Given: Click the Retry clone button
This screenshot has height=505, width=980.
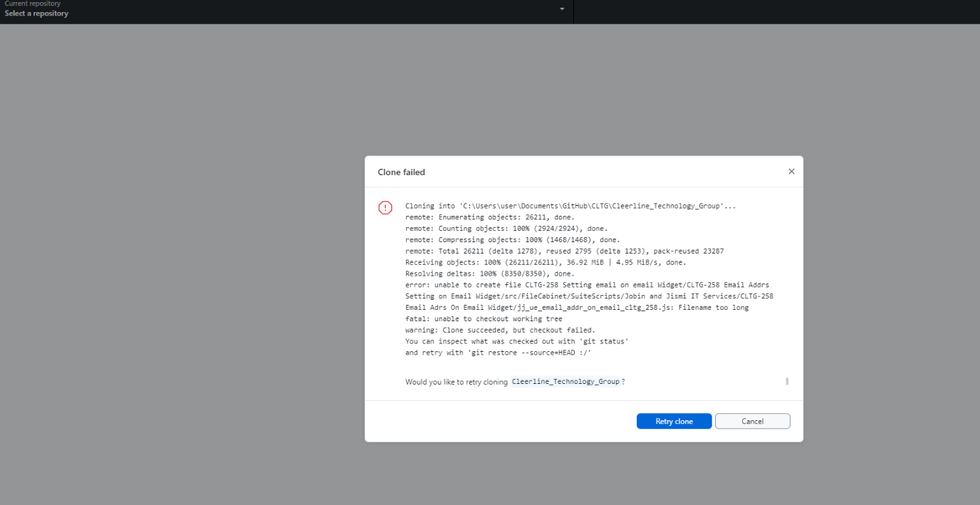Looking at the screenshot, I should [x=674, y=422].
